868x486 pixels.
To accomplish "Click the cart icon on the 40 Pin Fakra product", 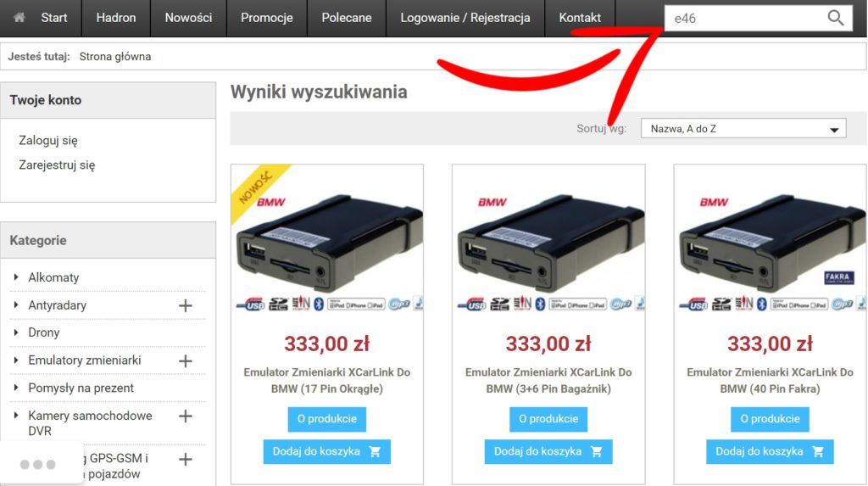I will pos(818,451).
